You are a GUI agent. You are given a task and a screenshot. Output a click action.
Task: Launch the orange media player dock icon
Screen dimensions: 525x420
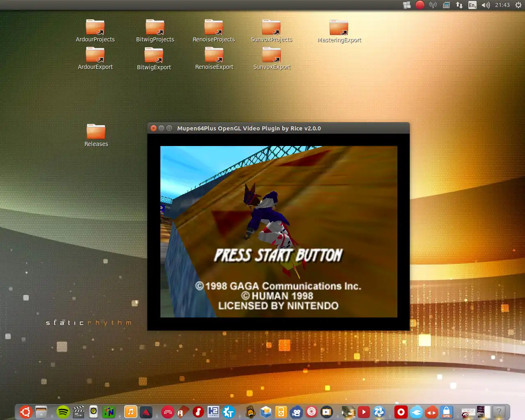(x=281, y=412)
